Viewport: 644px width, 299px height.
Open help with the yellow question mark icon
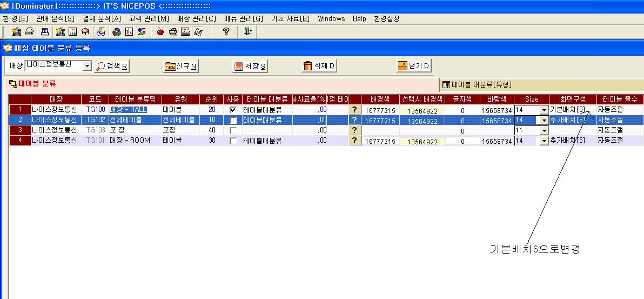pos(226,32)
